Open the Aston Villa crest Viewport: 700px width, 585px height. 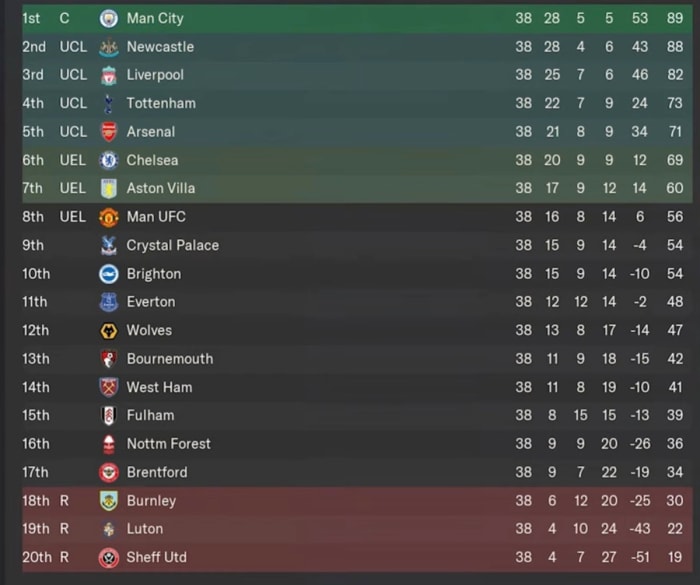coord(109,188)
